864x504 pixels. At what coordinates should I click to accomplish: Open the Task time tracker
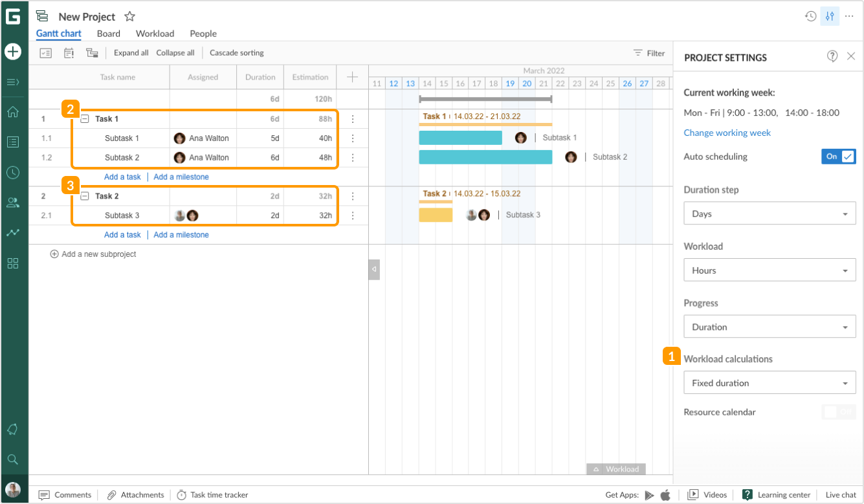[x=212, y=495]
